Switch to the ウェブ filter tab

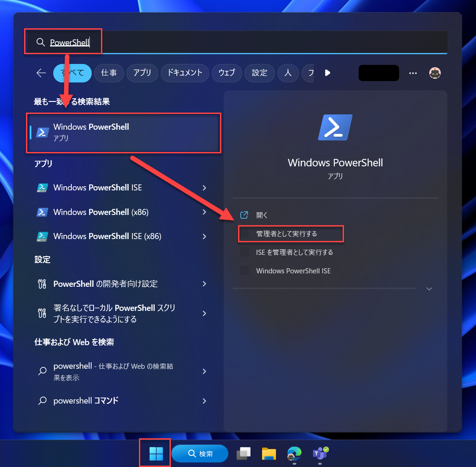(x=227, y=73)
